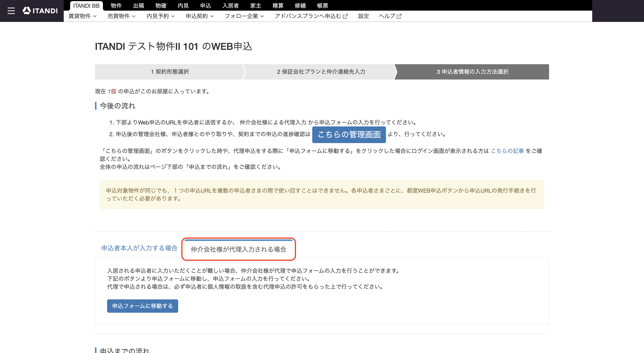Open external link icon beside ヘルプ
Screen dimensions: 644x353
[x=399, y=16]
